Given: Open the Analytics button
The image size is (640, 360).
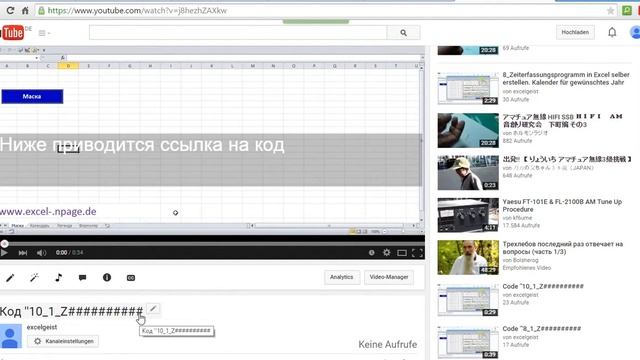Looking at the screenshot, I should pos(342,277).
